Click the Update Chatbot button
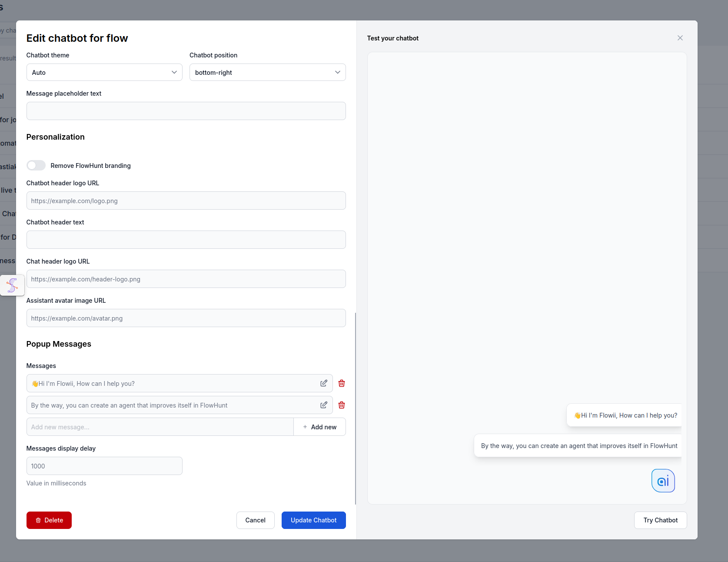The image size is (728, 562). coord(313,520)
